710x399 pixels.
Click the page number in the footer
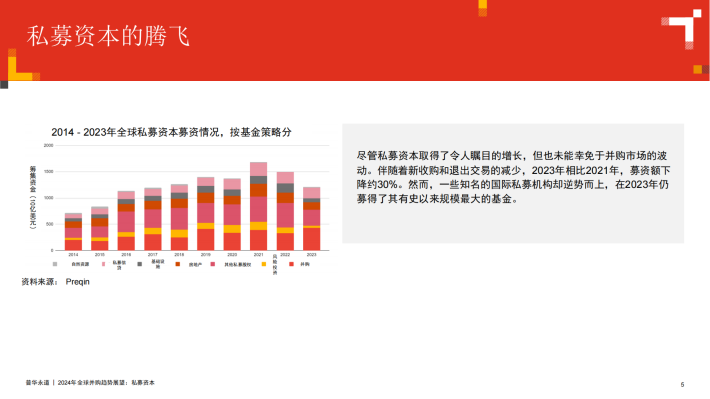tap(682, 385)
